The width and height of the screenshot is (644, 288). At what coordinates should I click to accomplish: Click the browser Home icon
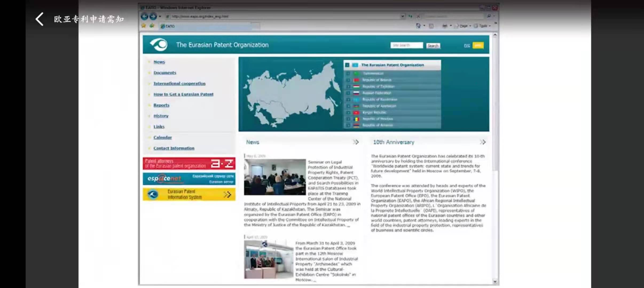418,26
